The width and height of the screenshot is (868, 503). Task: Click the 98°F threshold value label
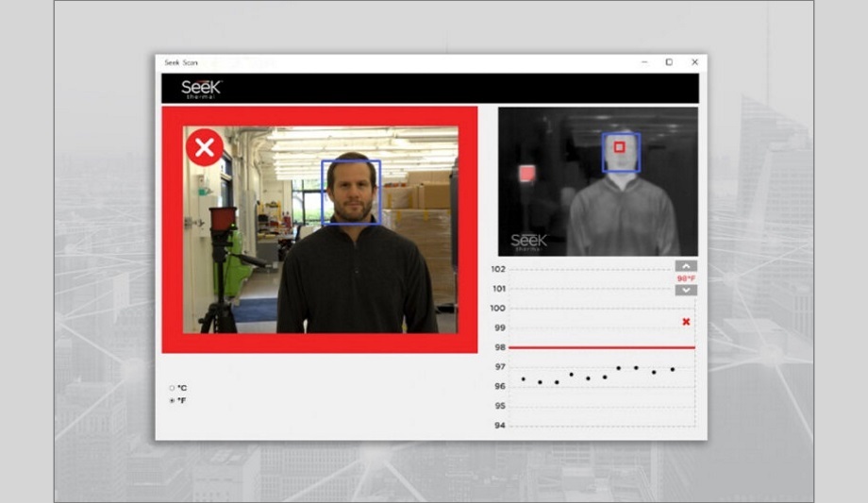coord(686,278)
